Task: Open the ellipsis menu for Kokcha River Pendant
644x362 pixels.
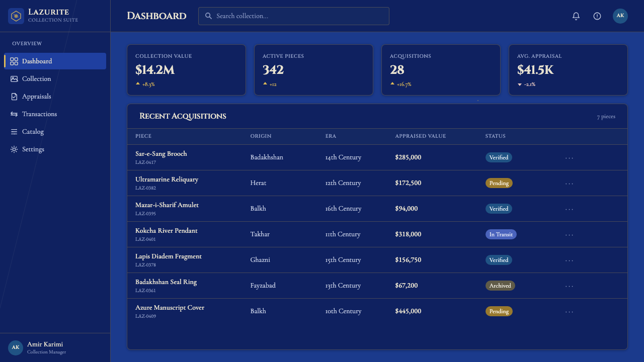Action: click(569, 235)
